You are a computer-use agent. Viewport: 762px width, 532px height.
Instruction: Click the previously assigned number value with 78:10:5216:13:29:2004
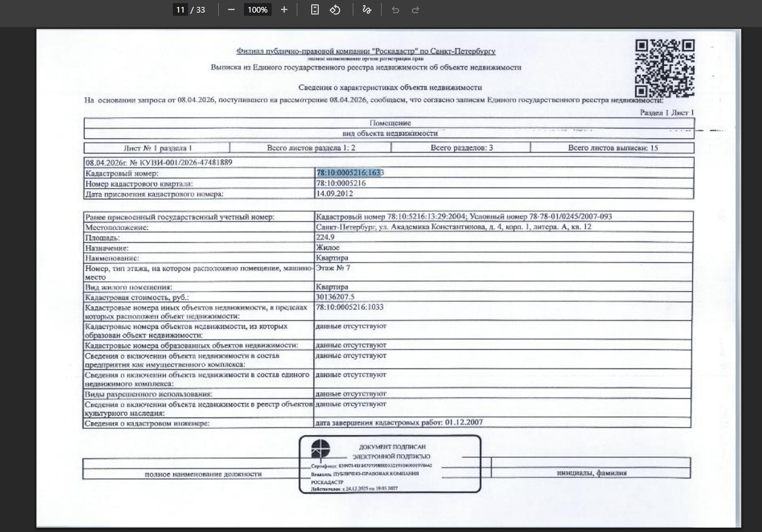(463, 217)
